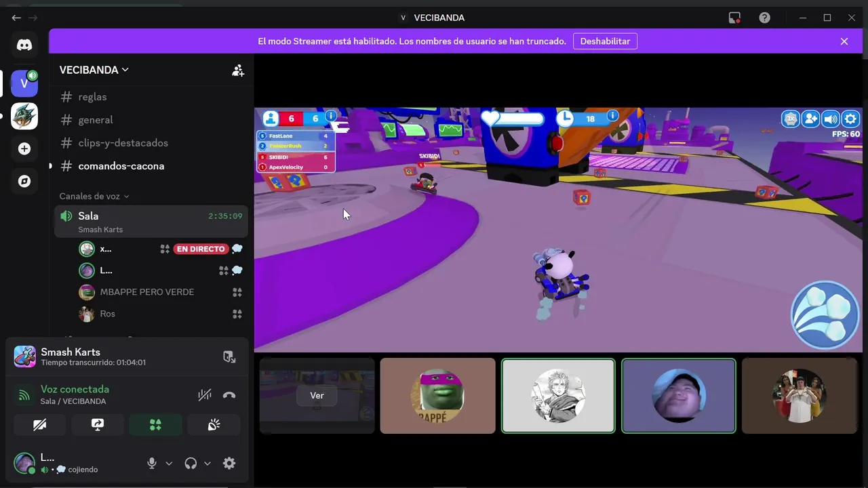Open the soundboard button

tap(214, 425)
